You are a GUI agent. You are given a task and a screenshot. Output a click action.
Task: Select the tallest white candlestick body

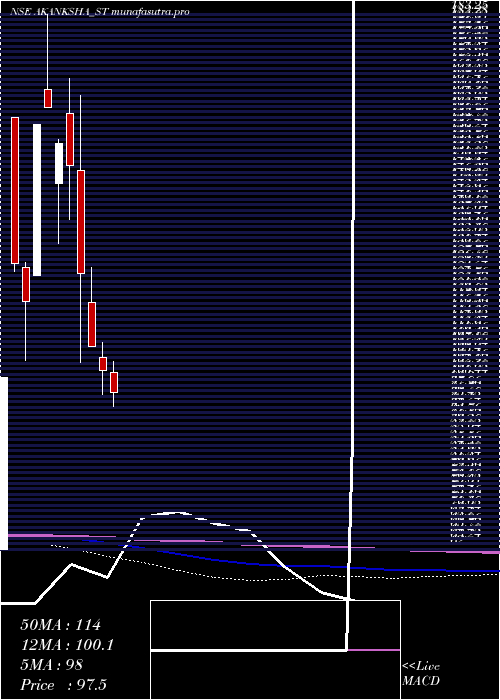pos(37,200)
